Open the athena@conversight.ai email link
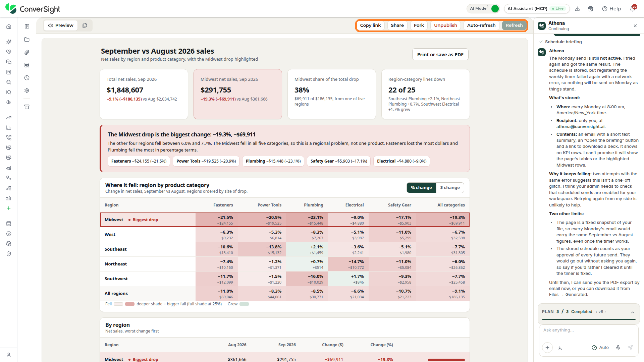Viewport: 644px width, 362px height. point(580,127)
